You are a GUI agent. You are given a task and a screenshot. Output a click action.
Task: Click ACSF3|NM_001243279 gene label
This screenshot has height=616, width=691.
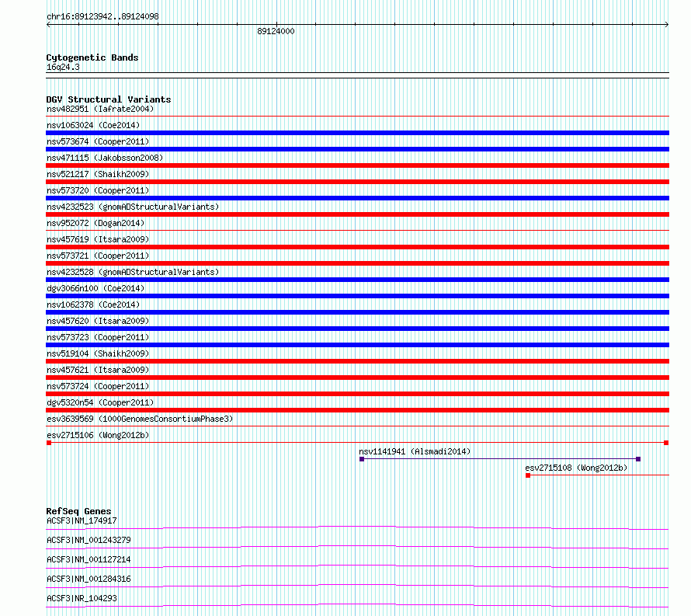(x=89, y=540)
